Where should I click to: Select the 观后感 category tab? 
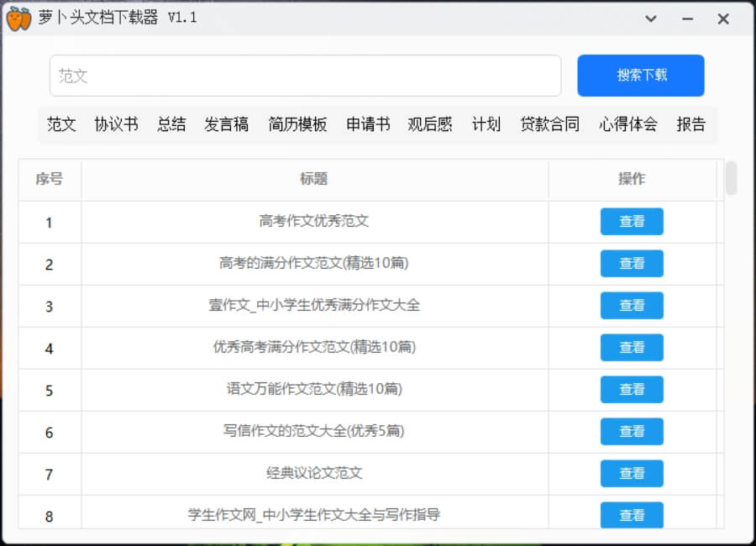pyautogui.click(x=430, y=124)
